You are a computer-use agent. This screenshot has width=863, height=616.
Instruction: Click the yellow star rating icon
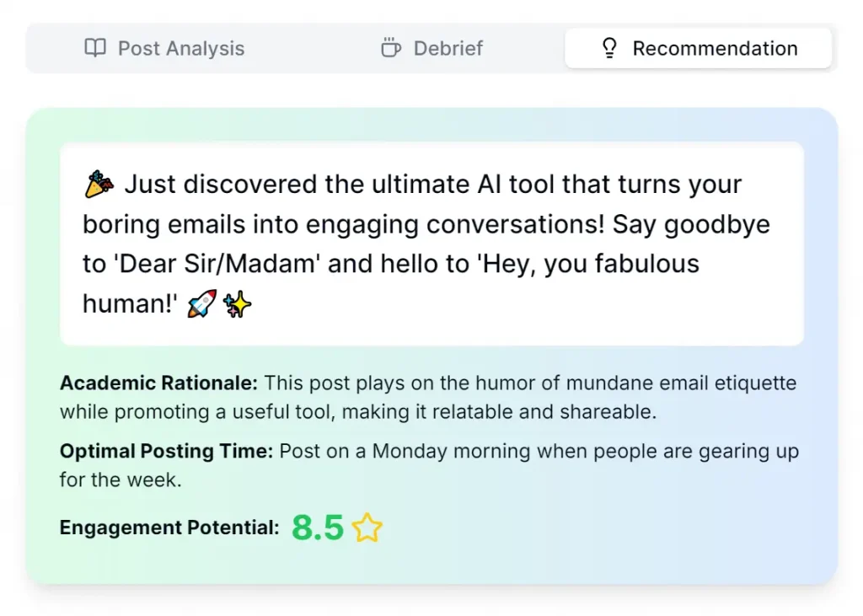367,528
